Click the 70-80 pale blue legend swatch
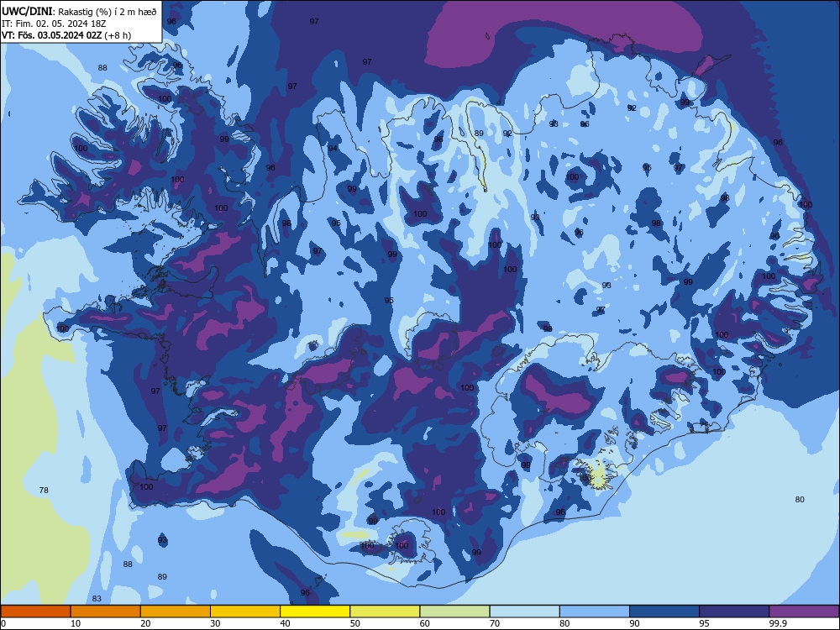This screenshot has height=630, width=840. [524, 612]
